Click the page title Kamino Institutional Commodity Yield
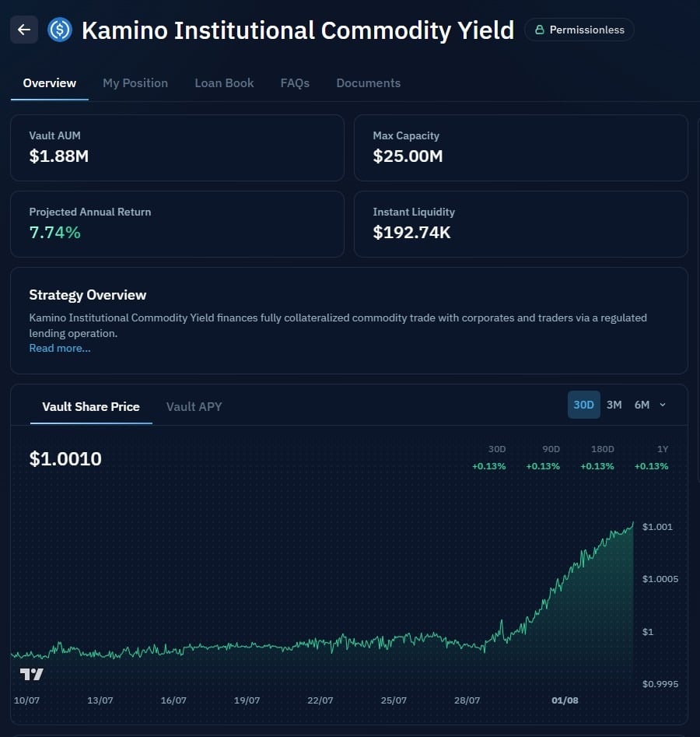The height and width of the screenshot is (737, 700). coord(298,30)
